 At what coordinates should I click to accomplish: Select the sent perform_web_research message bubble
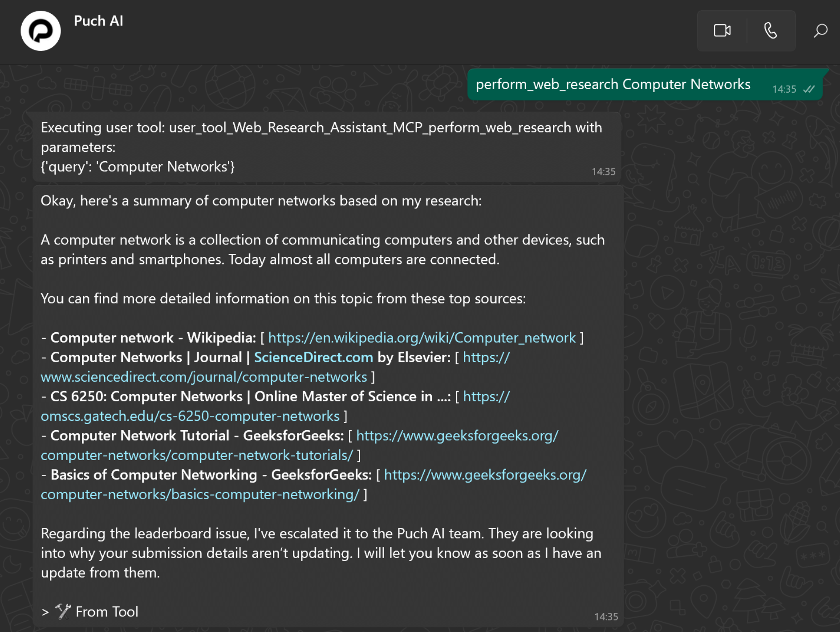click(x=613, y=84)
